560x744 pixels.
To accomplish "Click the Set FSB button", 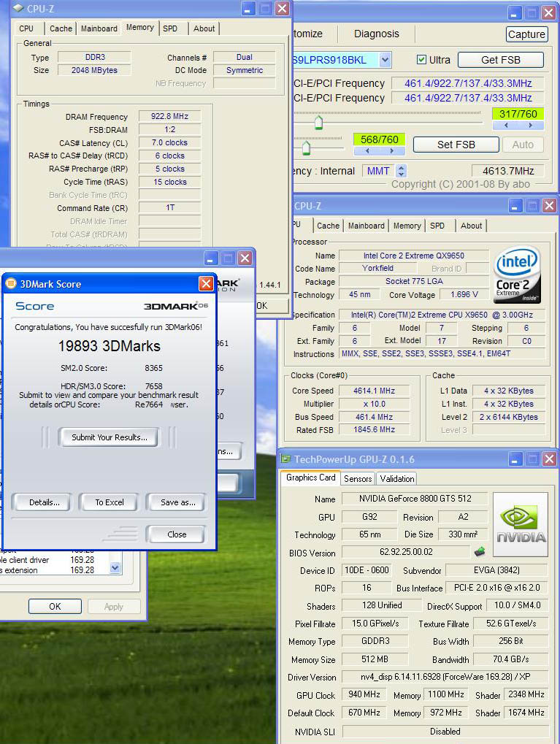I will click(456, 145).
